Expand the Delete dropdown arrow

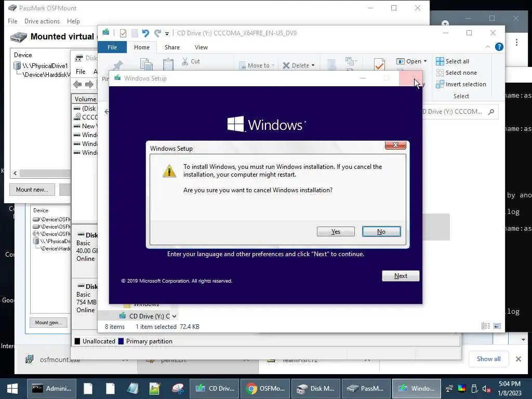coord(313,65)
